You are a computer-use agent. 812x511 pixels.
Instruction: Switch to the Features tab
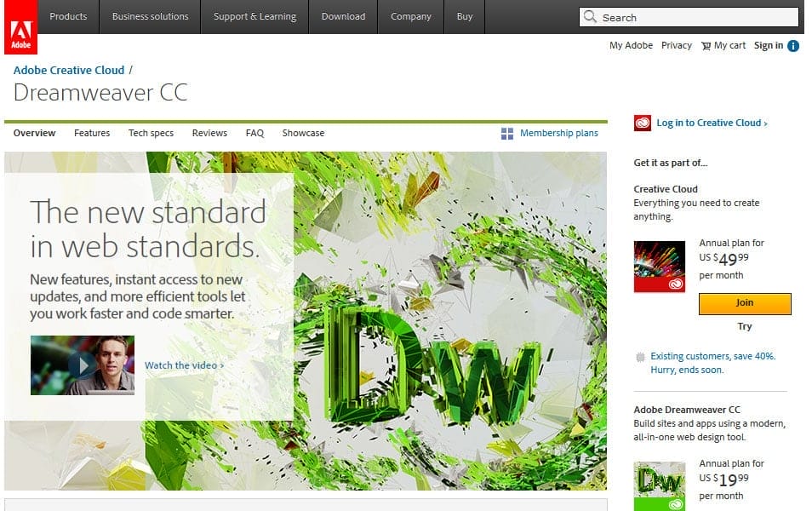(91, 133)
